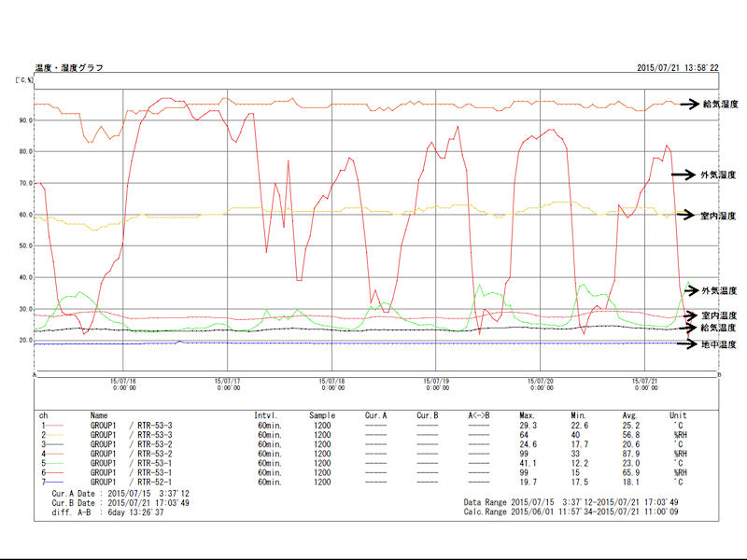Click channel 1 line color swatch in legend

click(63, 424)
